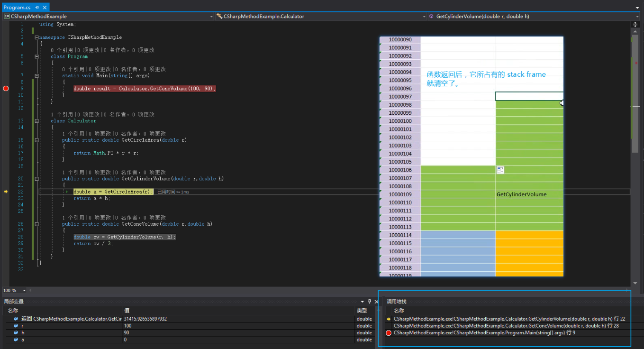Open the Locals panel window options dropdown
The width and height of the screenshot is (644, 349).
point(363,302)
